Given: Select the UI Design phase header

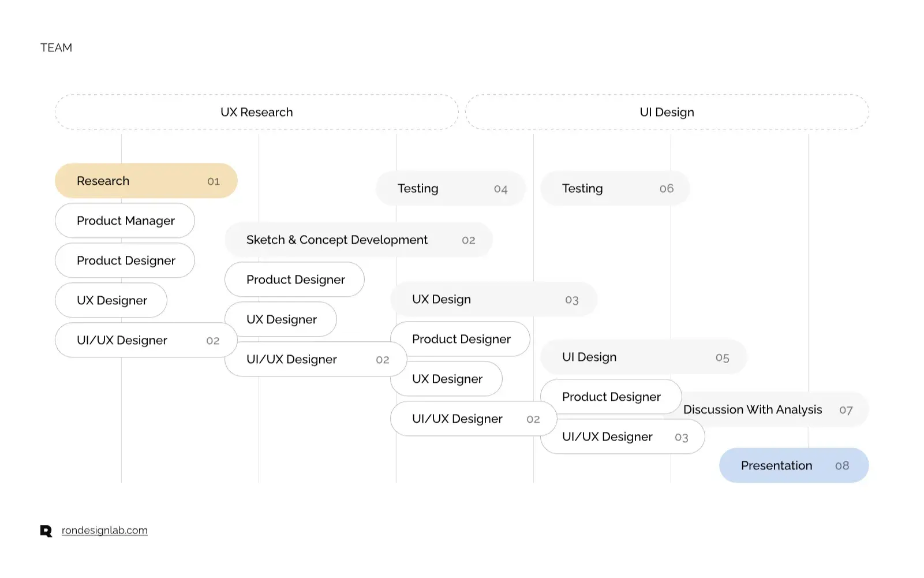Looking at the screenshot, I should point(667,112).
